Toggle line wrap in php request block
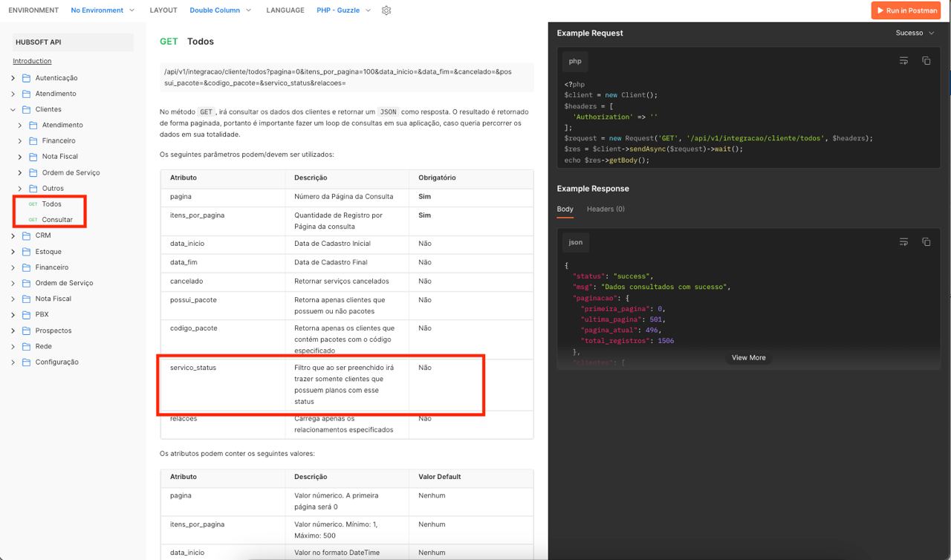951x560 pixels. point(903,61)
